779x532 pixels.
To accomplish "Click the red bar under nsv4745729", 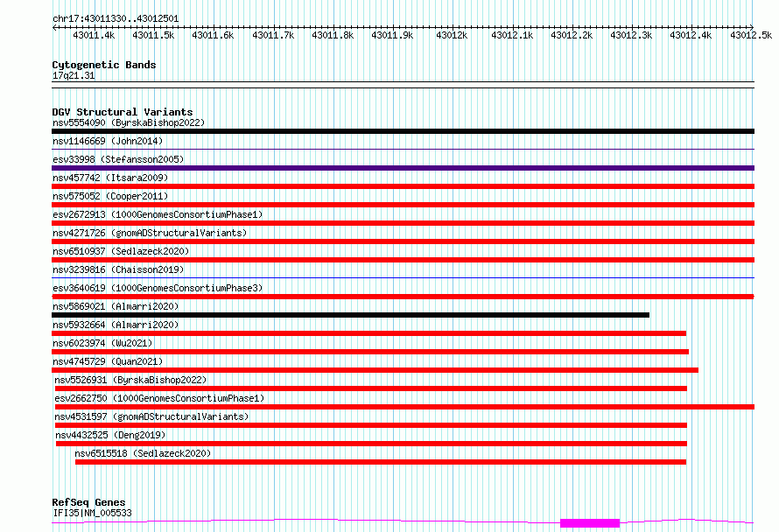I will click(x=375, y=370).
